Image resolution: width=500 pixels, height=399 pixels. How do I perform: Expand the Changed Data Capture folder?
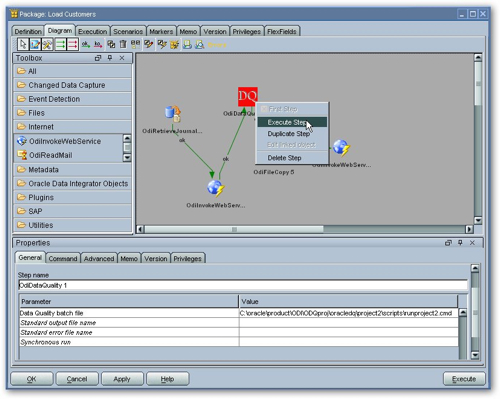pyautogui.click(x=72, y=85)
